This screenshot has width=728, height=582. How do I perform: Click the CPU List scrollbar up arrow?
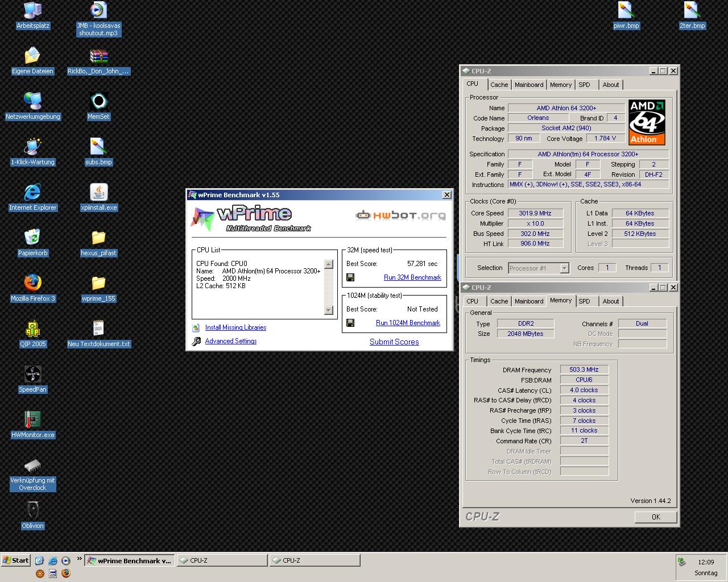328,264
